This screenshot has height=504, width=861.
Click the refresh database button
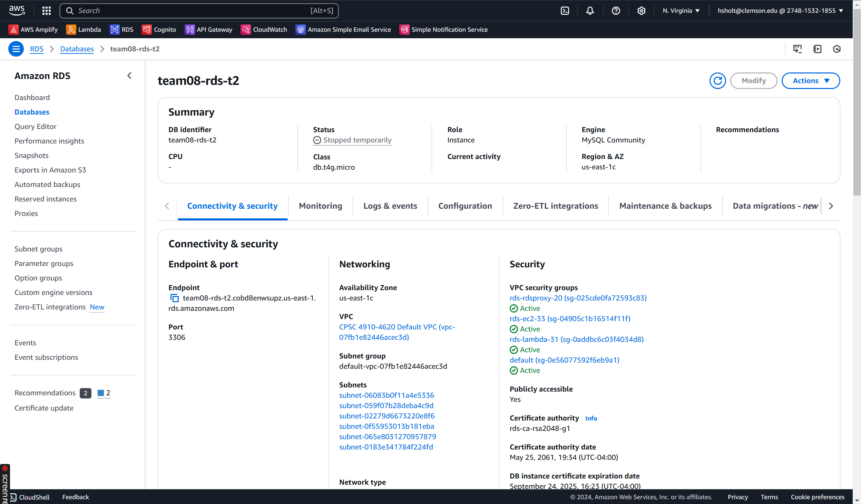tap(717, 81)
